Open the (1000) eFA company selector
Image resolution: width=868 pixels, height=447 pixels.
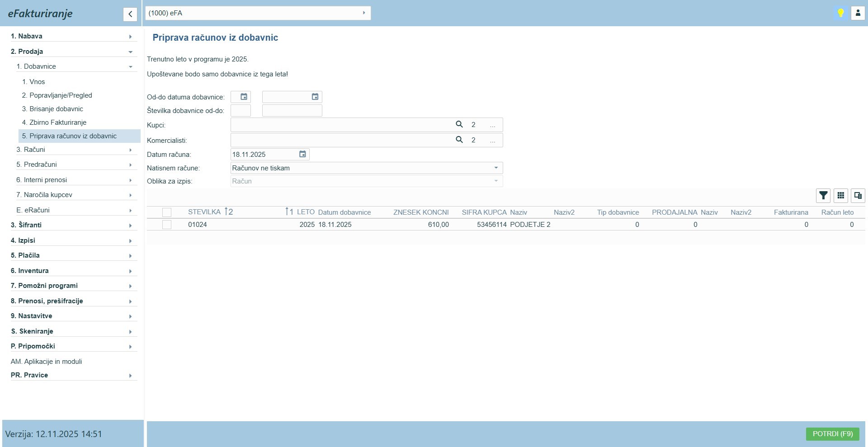click(258, 13)
